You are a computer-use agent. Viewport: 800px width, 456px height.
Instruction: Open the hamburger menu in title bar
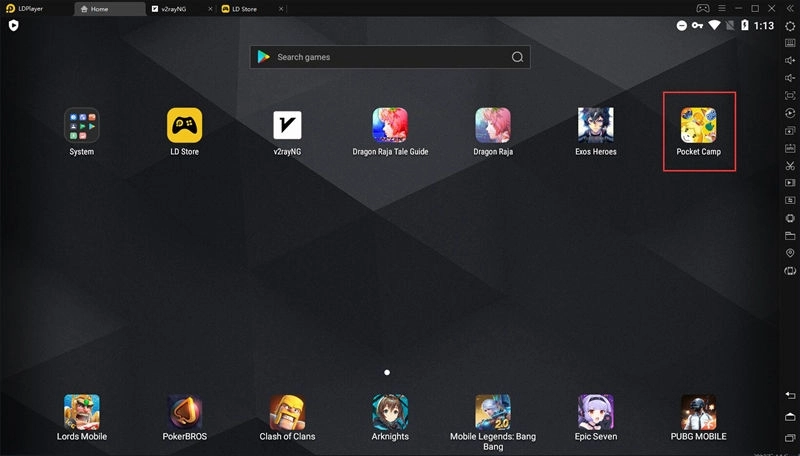click(720, 8)
